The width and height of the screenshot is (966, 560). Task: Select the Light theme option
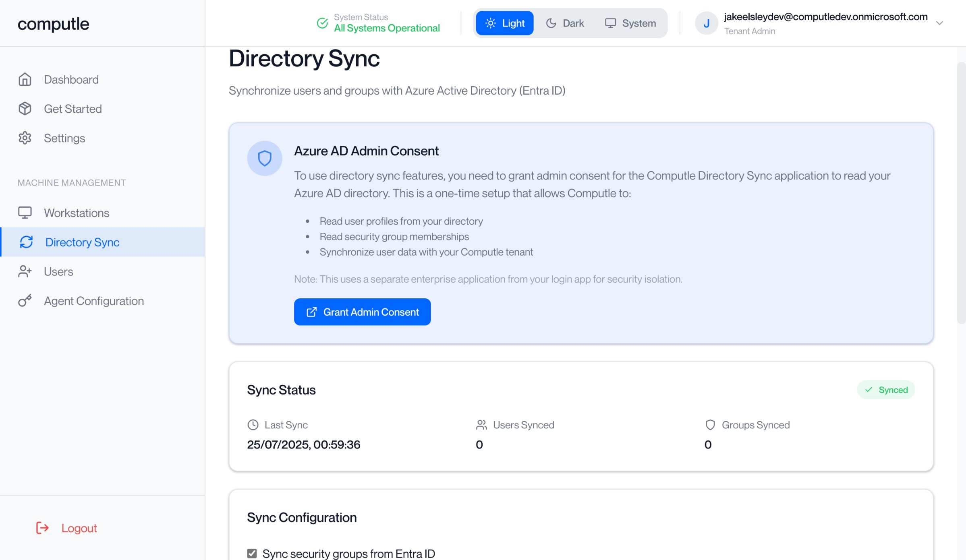[x=504, y=23]
